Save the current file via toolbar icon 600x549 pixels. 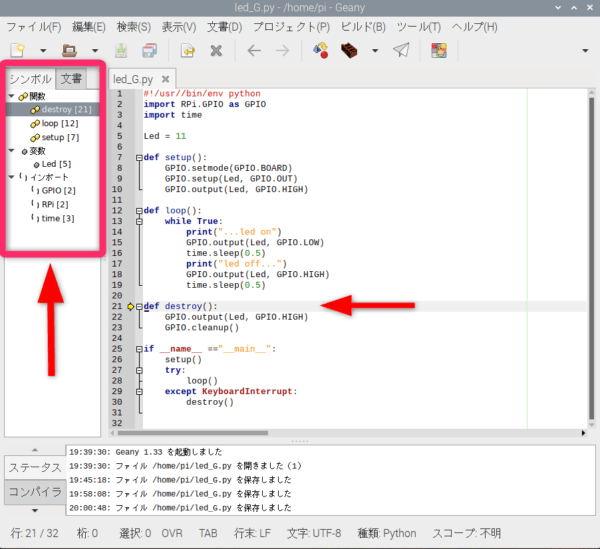coord(121,50)
